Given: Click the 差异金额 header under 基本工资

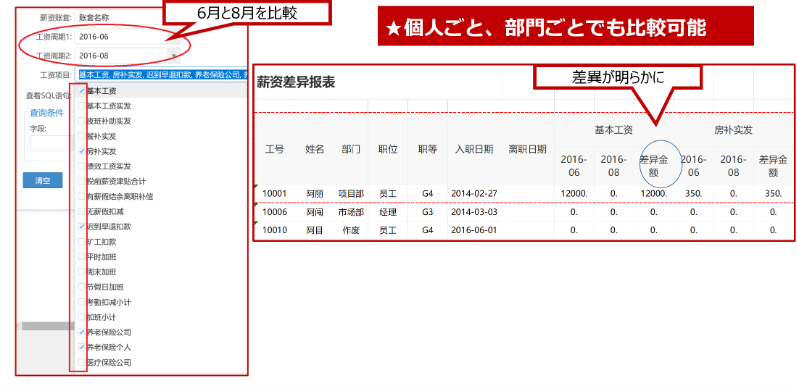Looking at the screenshot, I should 654,166.
